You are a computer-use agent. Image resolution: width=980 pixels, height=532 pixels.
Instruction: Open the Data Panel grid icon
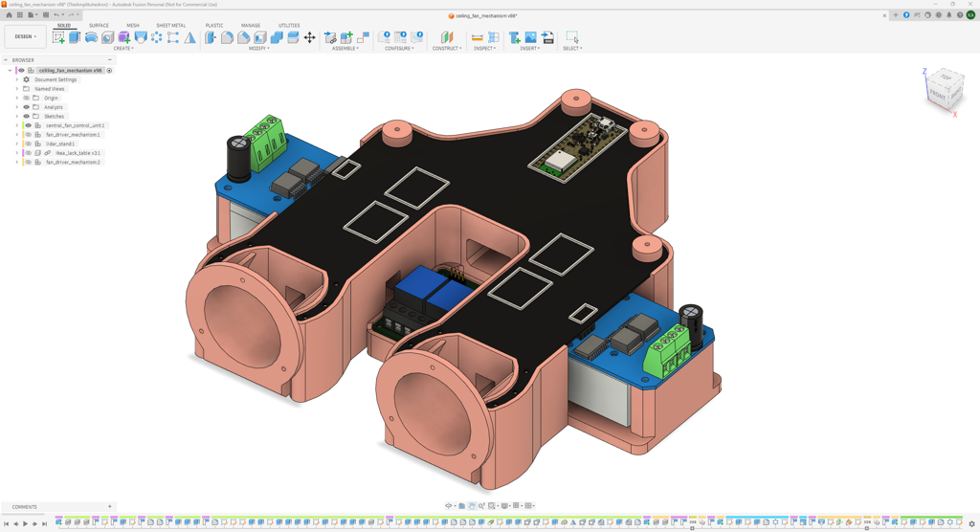20,15
